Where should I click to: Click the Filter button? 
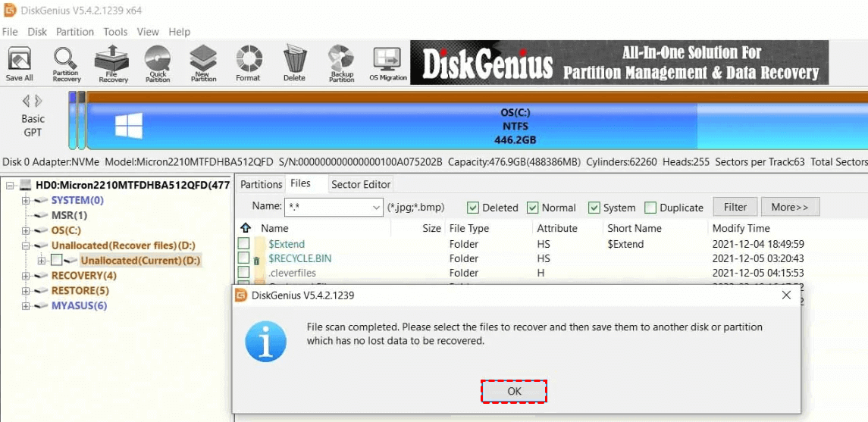point(735,207)
